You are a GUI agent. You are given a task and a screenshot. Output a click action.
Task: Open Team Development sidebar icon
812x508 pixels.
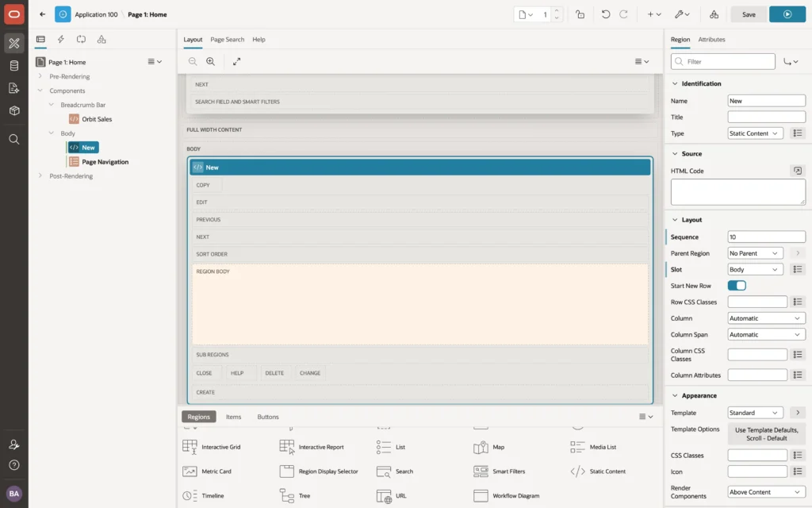click(14, 88)
